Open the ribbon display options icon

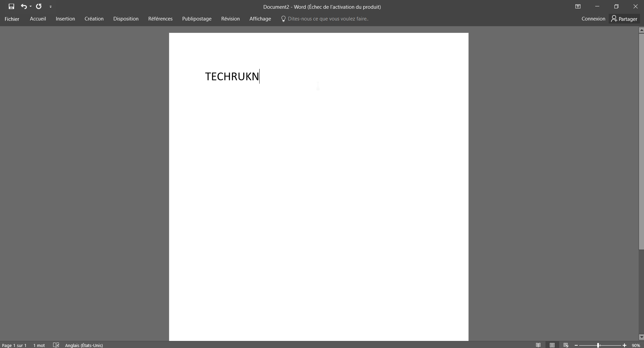click(578, 6)
